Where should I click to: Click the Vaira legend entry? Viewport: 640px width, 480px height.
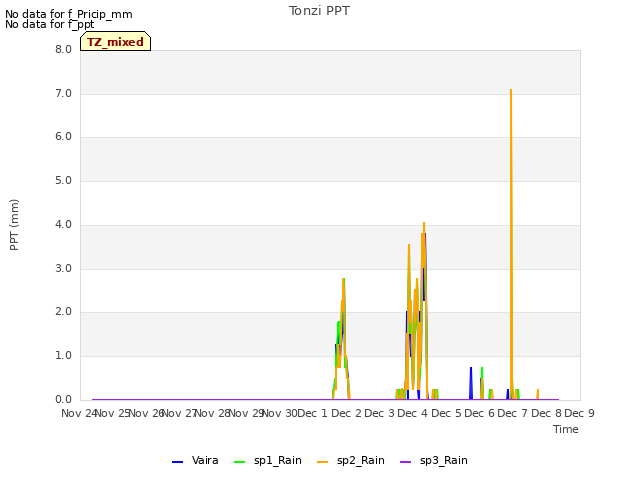pos(195,460)
